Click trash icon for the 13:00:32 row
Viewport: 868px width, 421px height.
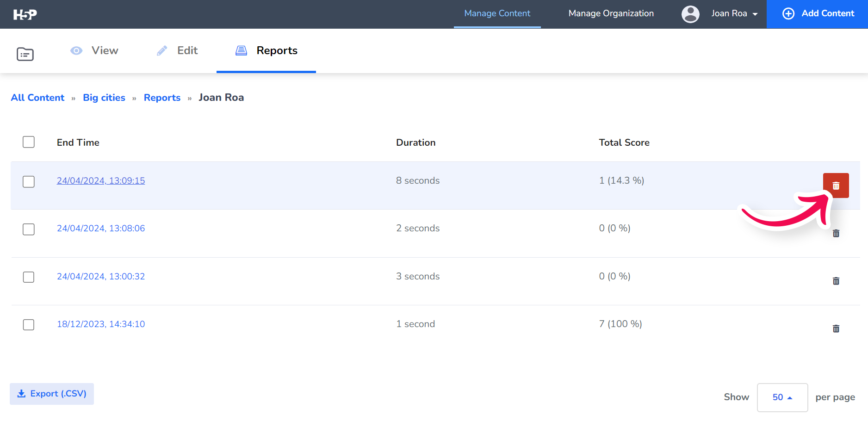(836, 281)
